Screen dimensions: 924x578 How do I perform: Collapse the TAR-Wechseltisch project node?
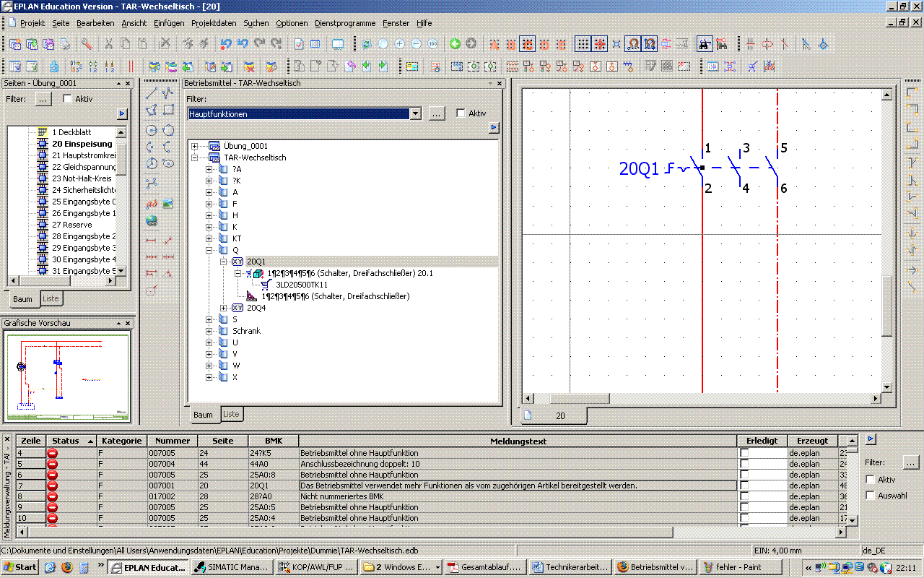pos(195,158)
